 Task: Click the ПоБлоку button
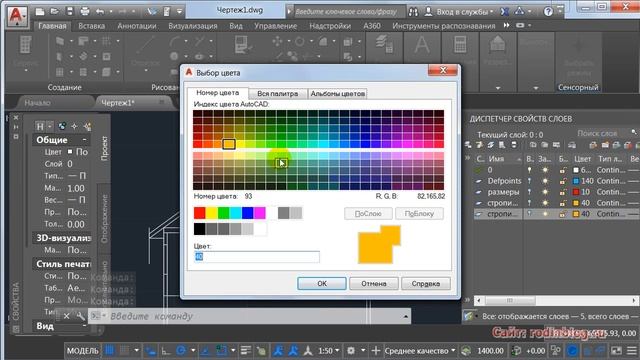[419, 213]
